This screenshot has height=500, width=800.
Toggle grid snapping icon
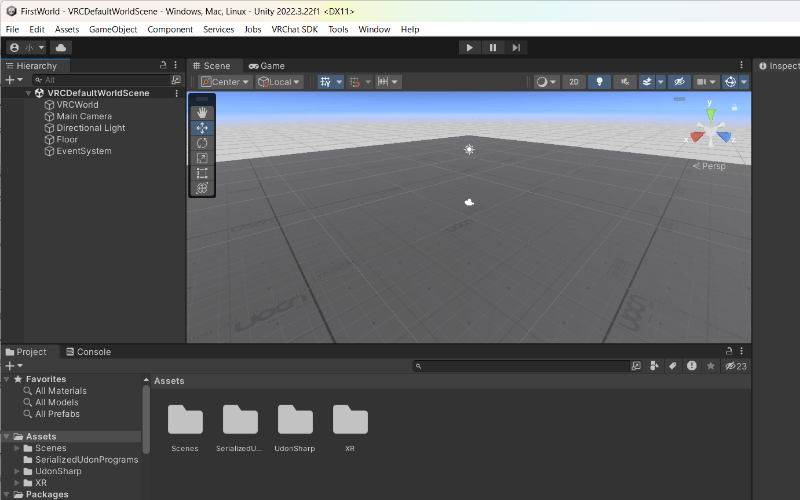pyautogui.click(x=355, y=82)
